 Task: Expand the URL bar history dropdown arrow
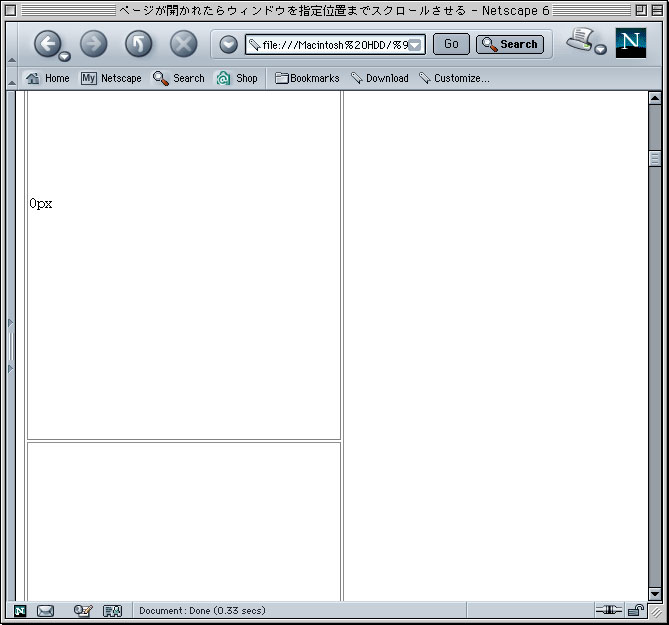pos(415,45)
